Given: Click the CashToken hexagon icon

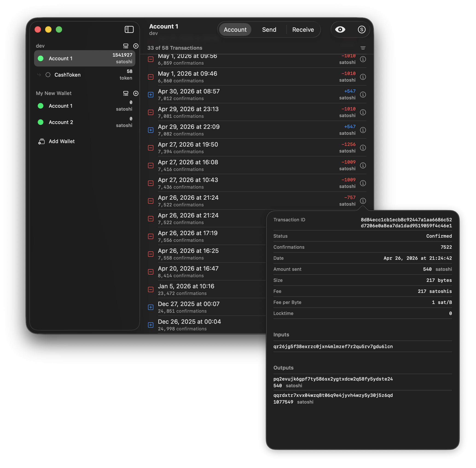Looking at the screenshot, I should (48, 75).
